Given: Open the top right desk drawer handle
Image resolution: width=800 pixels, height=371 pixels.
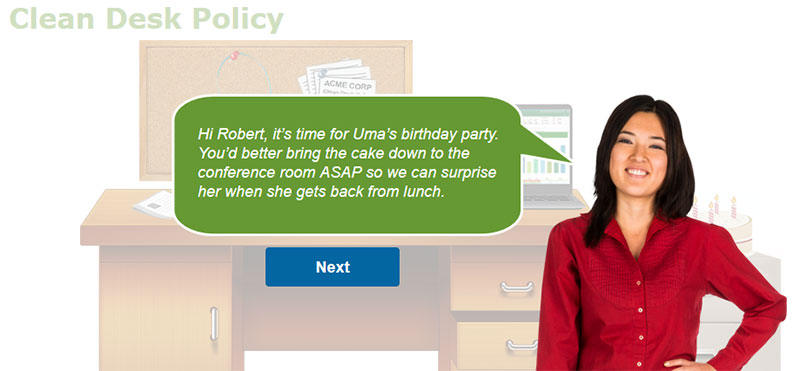Looking at the screenshot, I should pyautogui.click(x=516, y=287).
